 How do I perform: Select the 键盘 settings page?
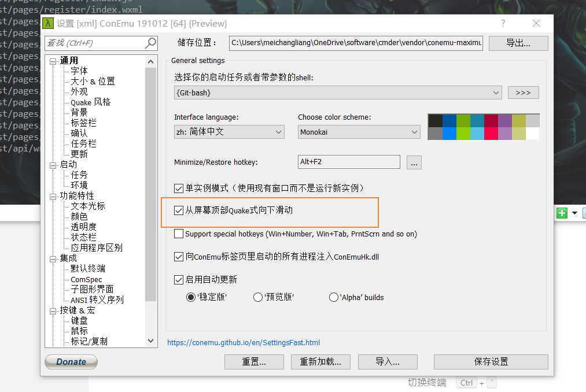coord(78,320)
